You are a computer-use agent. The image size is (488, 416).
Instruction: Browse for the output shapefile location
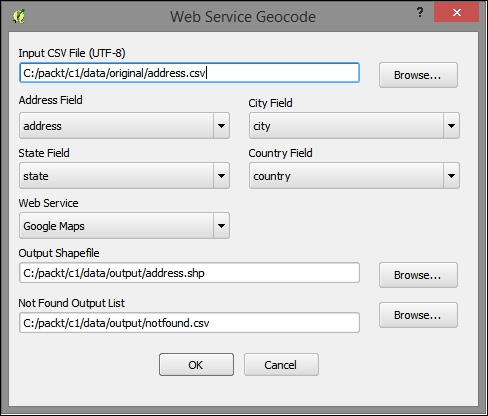(418, 275)
